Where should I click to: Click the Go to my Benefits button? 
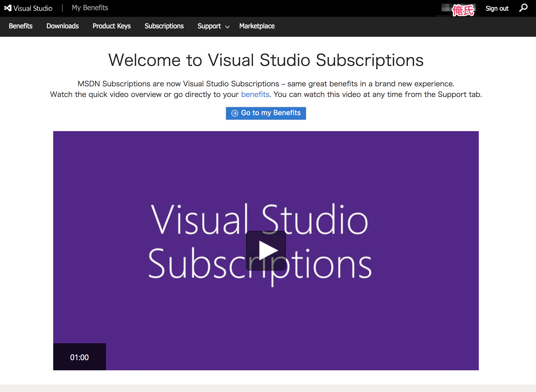(x=266, y=113)
